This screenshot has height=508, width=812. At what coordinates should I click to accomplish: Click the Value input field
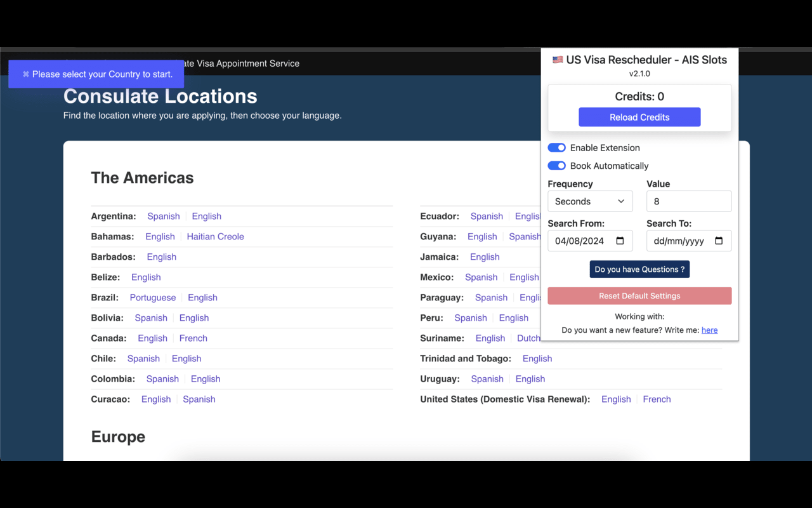[689, 201]
